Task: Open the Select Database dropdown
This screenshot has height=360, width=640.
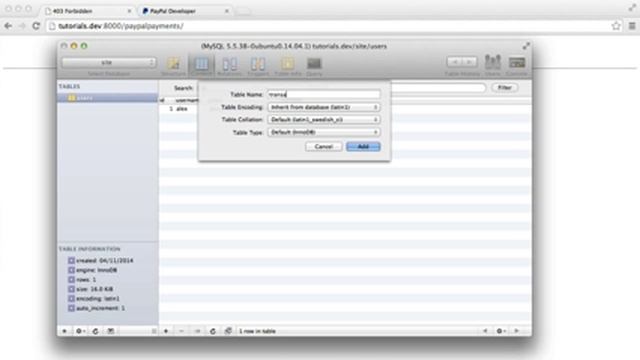Action: tap(109, 62)
